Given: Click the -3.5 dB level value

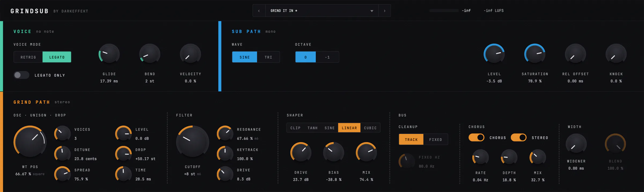Looking at the screenshot, I should 494,81.
